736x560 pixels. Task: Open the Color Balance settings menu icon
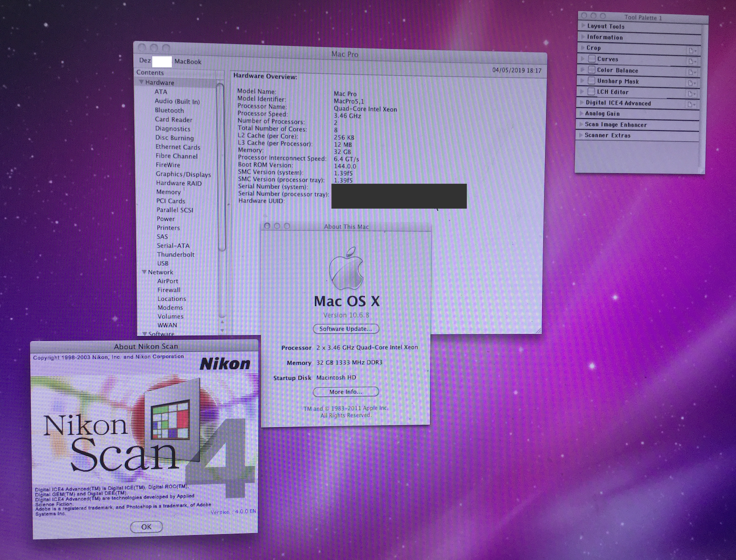(x=692, y=72)
